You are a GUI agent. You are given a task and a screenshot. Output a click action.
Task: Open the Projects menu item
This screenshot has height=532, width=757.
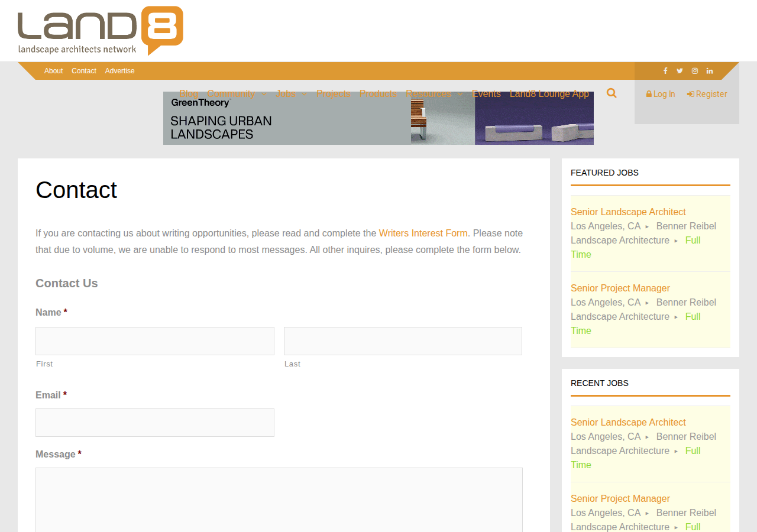(x=333, y=93)
